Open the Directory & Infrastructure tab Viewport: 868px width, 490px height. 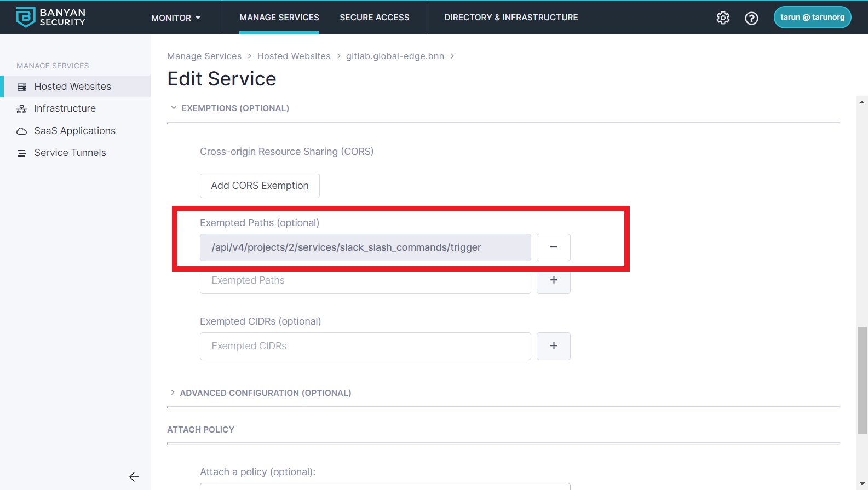point(510,18)
